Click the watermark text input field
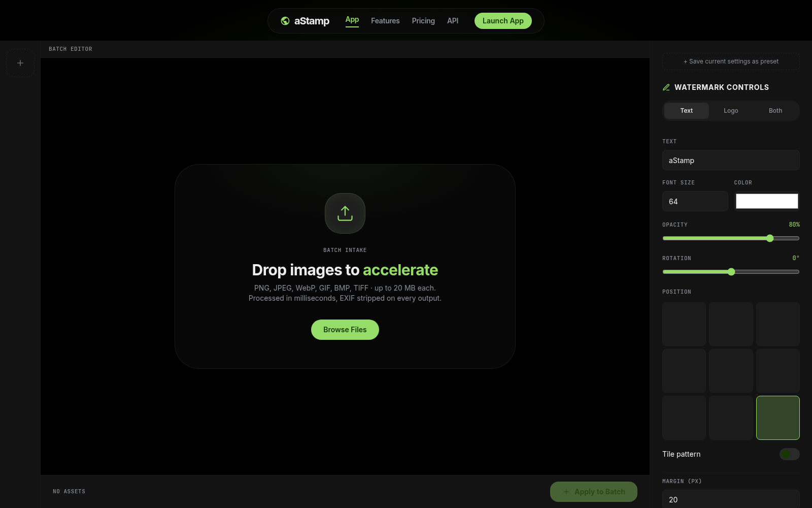Screen dimensions: 812x508 click(x=731, y=160)
